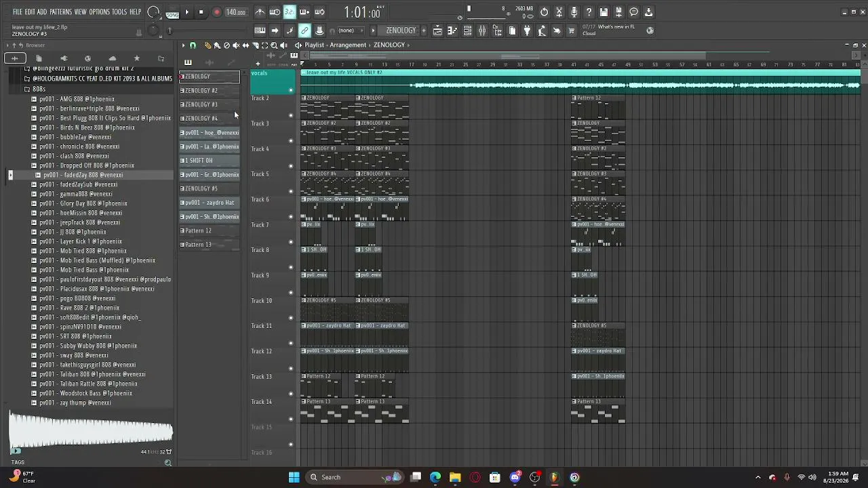This screenshot has height=488, width=868.
Task: Select the Slice tool in the Playlist
Action: pyautogui.click(x=255, y=45)
